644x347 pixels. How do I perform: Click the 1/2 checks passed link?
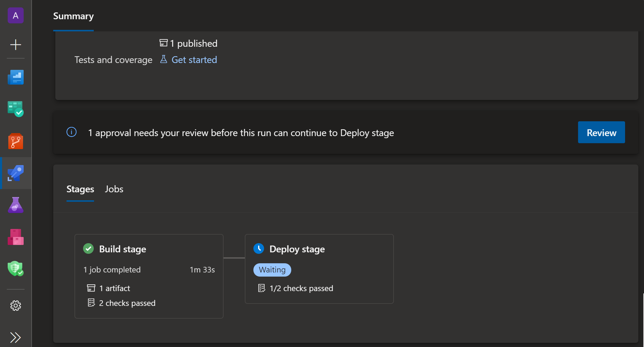301,288
